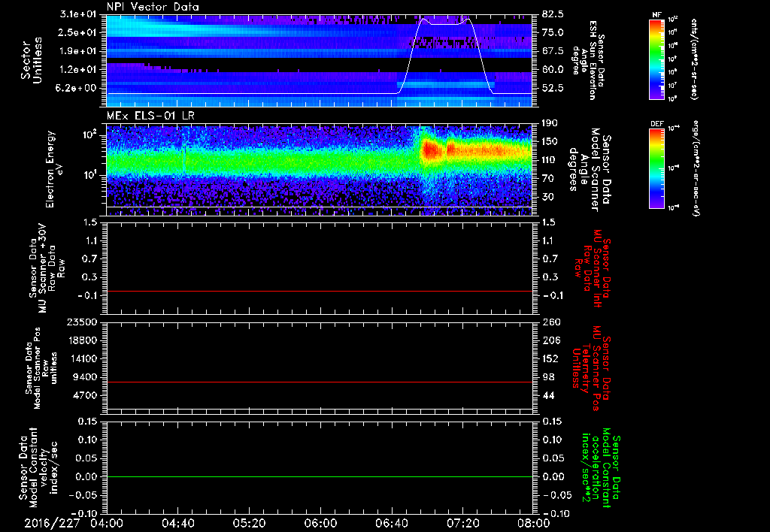Click the red MU Scanner Pos Telemetry title
This screenshot has height=532, width=770.
[x=593, y=368]
